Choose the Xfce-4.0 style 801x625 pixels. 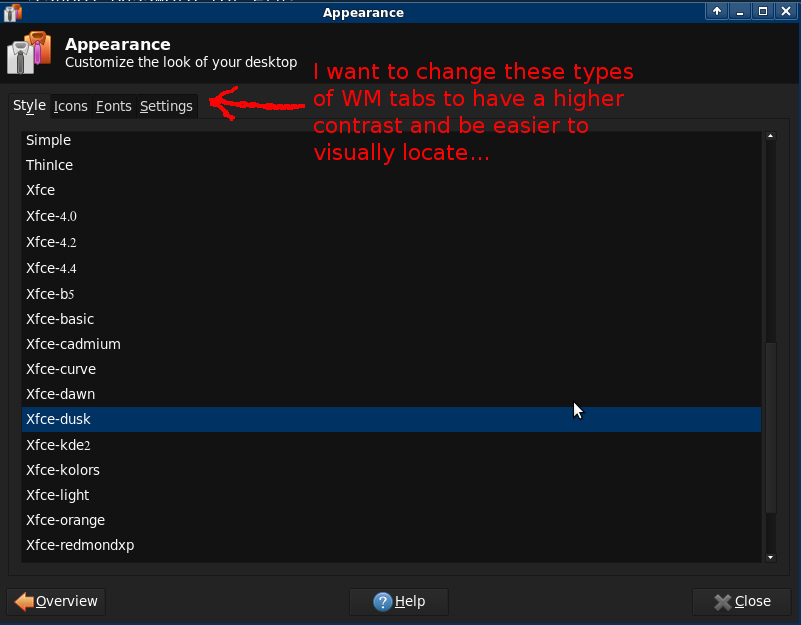[391, 216]
